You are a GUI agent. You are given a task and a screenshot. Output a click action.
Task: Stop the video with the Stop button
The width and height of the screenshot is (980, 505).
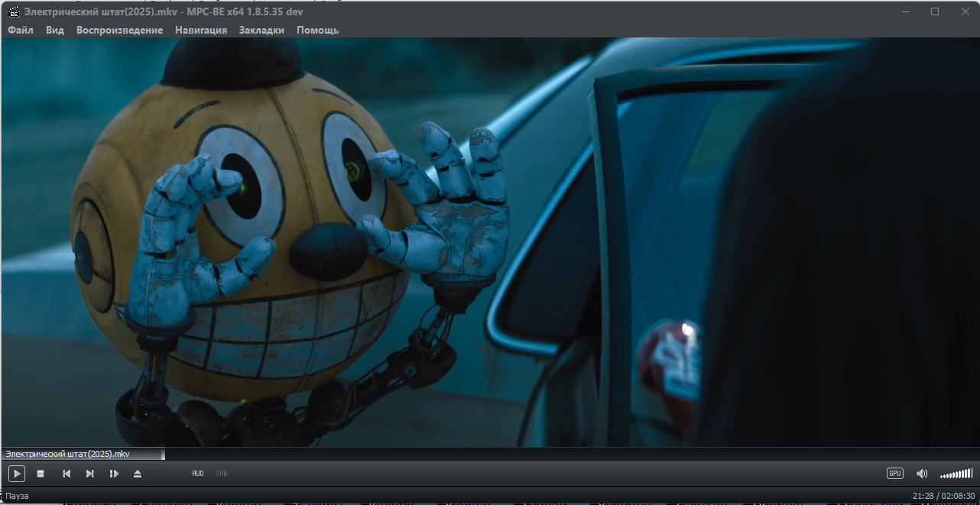tap(41, 474)
